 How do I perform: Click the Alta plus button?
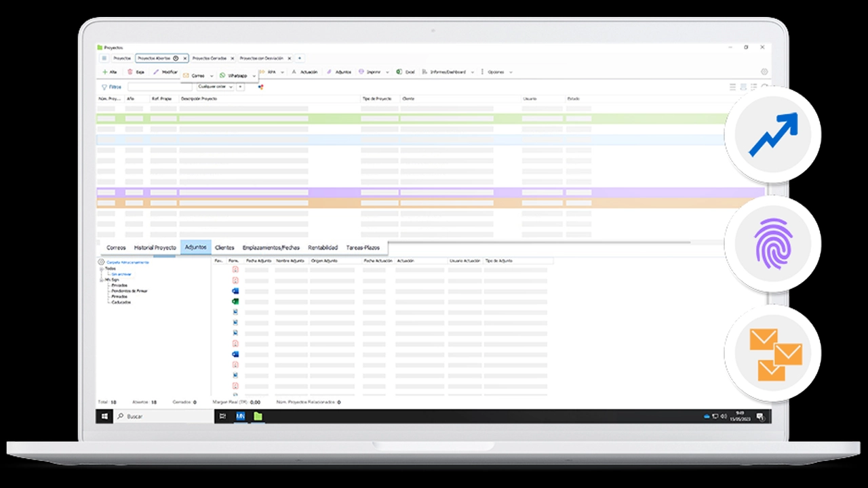pyautogui.click(x=109, y=72)
